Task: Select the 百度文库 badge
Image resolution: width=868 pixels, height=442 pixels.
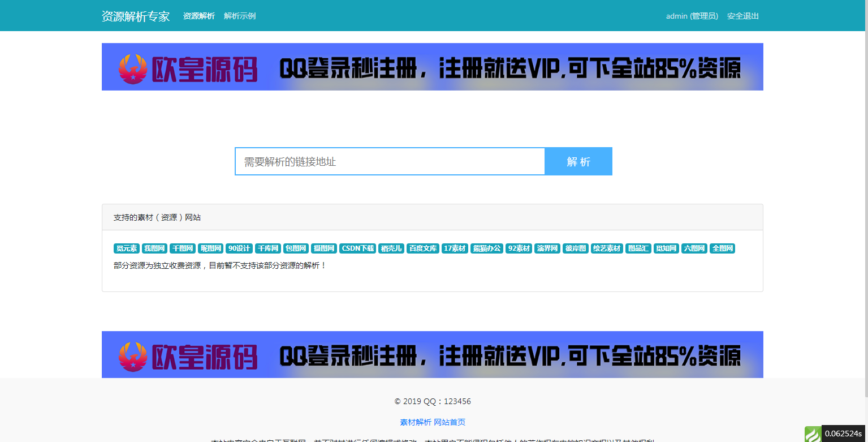Action: click(x=423, y=248)
